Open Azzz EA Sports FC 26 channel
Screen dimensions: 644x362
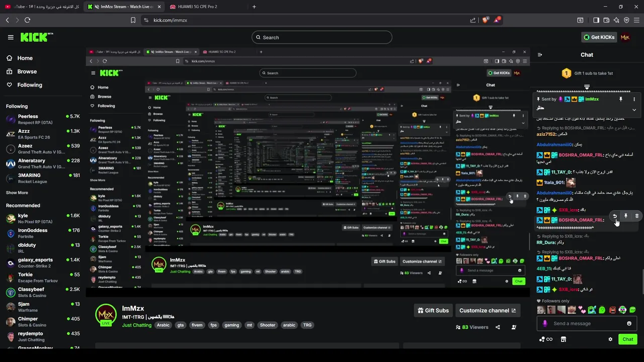tap(43, 134)
